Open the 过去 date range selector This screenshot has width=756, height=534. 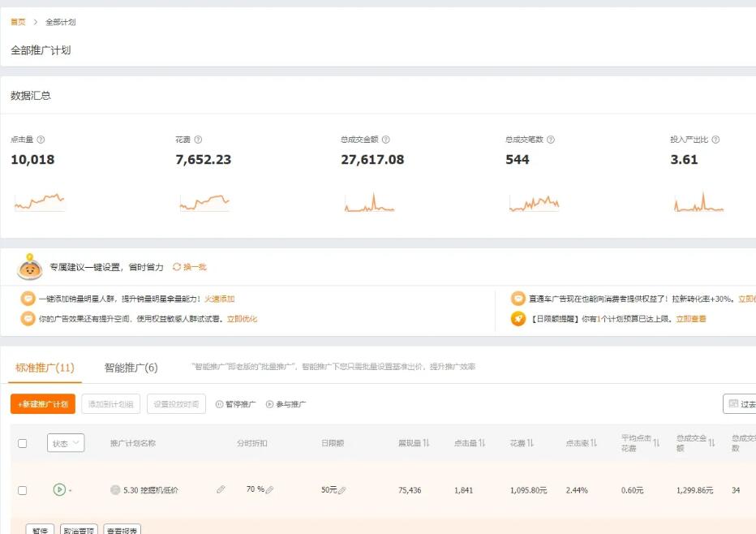coord(740,404)
